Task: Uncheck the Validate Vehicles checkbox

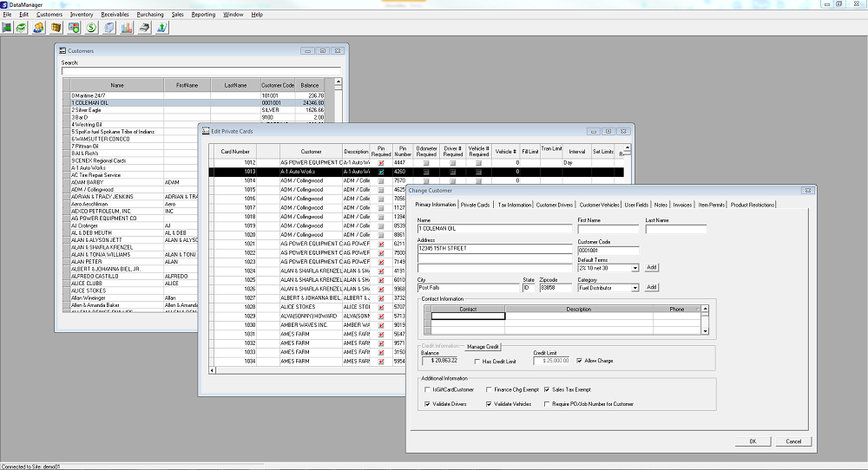Action: coord(489,404)
